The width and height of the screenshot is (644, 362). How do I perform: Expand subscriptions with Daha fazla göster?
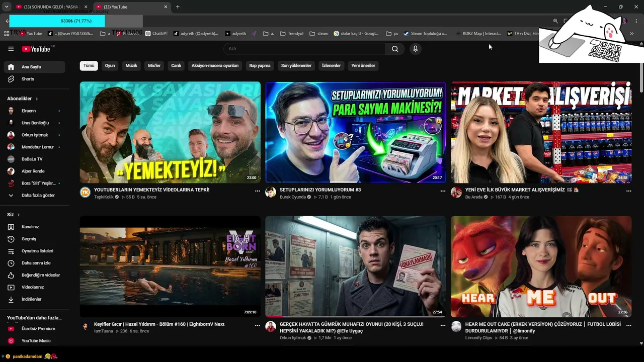pos(34,195)
